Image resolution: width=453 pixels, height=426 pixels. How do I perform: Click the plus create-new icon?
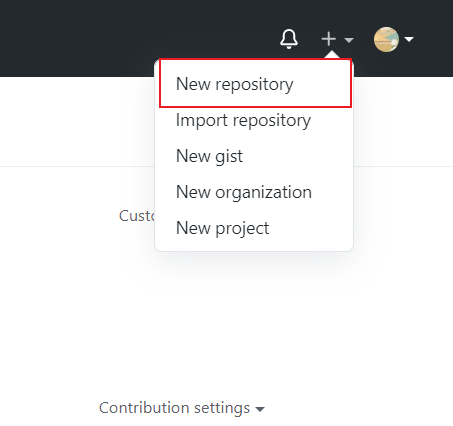click(x=329, y=39)
